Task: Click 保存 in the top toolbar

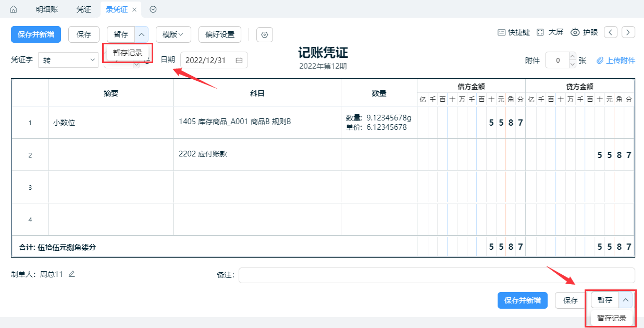Action: 84,34
